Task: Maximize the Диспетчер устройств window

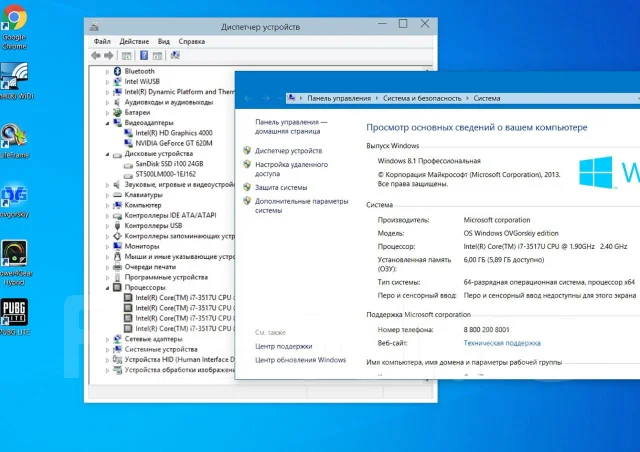Action: (x=403, y=24)
